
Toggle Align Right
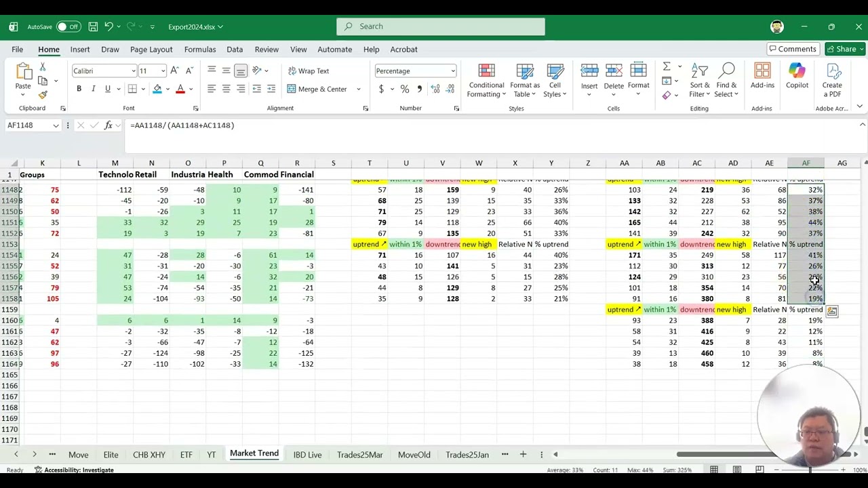[240, 89]
